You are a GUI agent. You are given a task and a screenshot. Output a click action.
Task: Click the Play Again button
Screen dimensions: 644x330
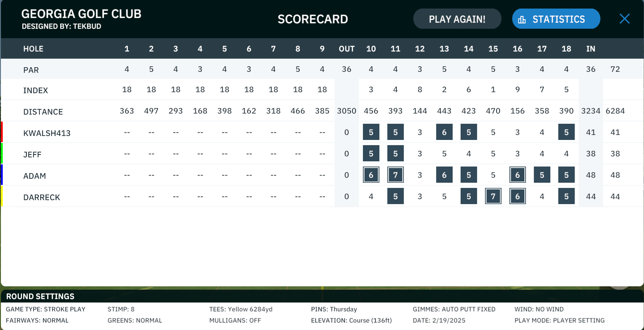tap(457, 19)
